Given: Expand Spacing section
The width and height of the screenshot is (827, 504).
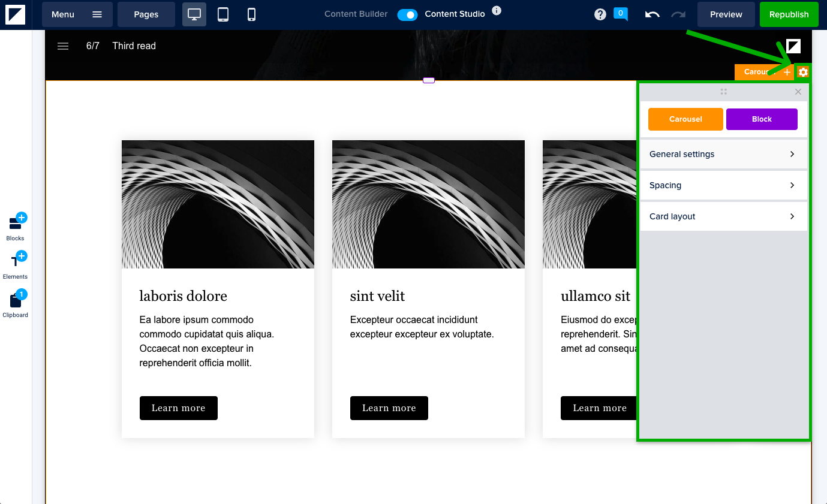Looking at the screenshot, I should pos(724,185).
